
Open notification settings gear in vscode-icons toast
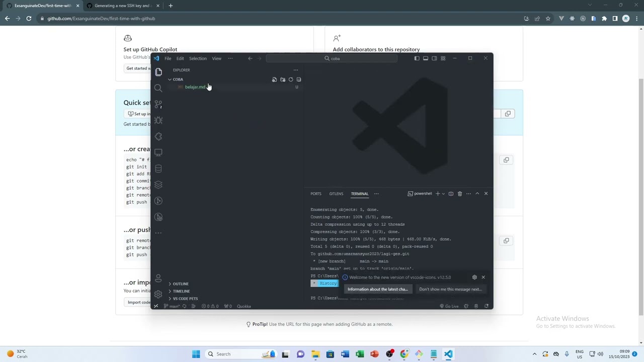pos(474,277)
